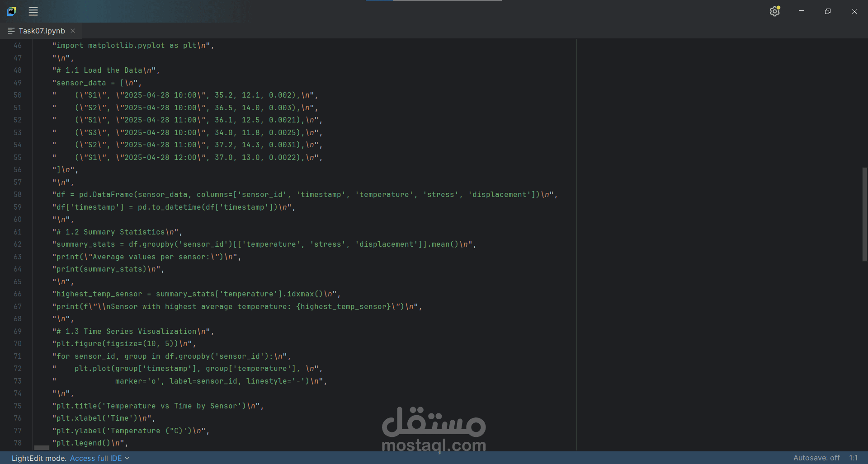Image resolution: width=868 pixels, height=464 pixels.
Task: Click the marker='o', label=sensor_id line
Action: click(189, 381)
